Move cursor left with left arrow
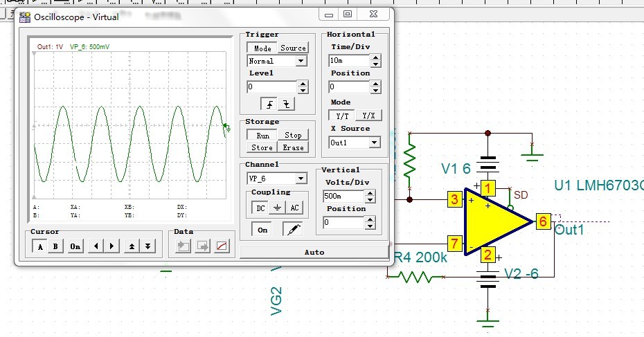This screenshot has width=644, height=337. tap(96, 246)
